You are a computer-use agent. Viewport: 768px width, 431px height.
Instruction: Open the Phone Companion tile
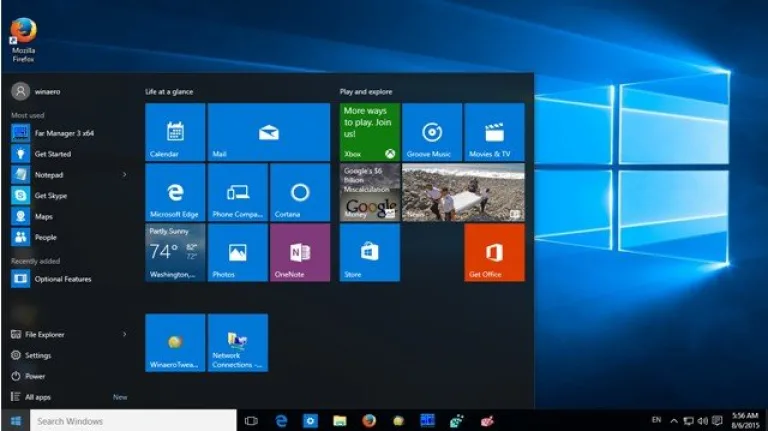point(238,192)
